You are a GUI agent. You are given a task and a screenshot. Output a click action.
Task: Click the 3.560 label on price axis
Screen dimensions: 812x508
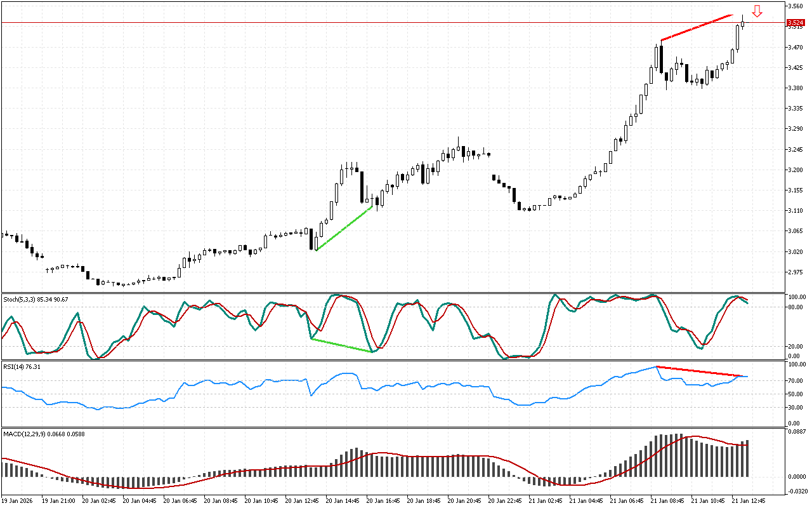[x=796, y=6]
